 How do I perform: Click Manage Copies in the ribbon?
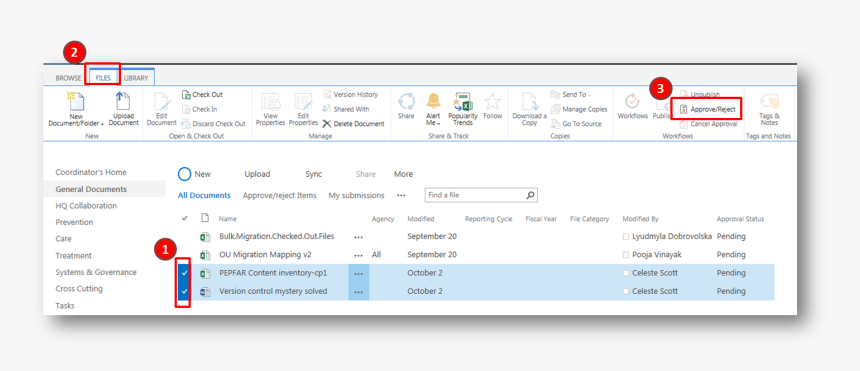579,109
